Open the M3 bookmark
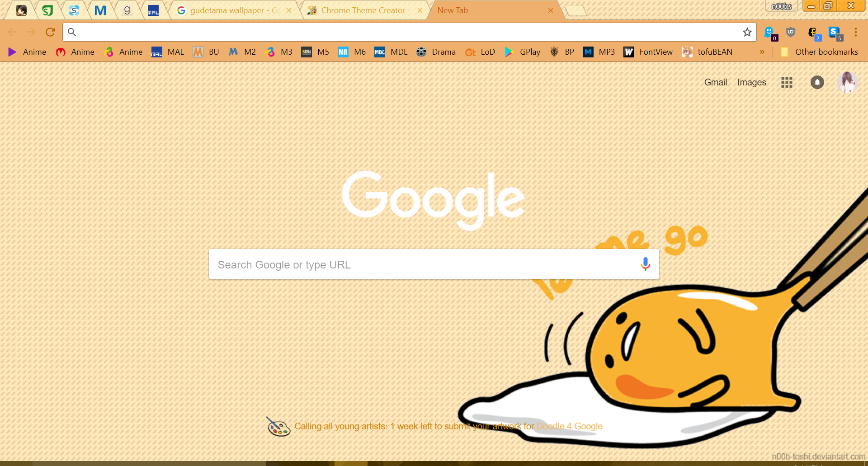The width and height of the screenshot is (868, 466). (x=279, y=52)
